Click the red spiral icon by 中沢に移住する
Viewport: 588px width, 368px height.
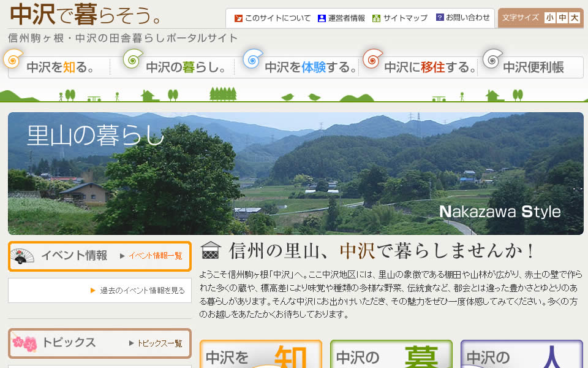(x=373, y=59)
